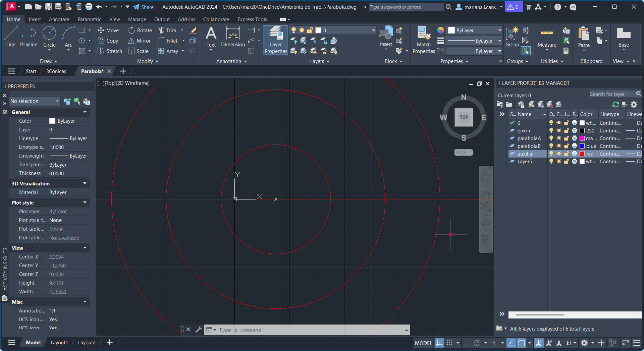
Task: Click the Polyline tool
Action: (29, 37)
